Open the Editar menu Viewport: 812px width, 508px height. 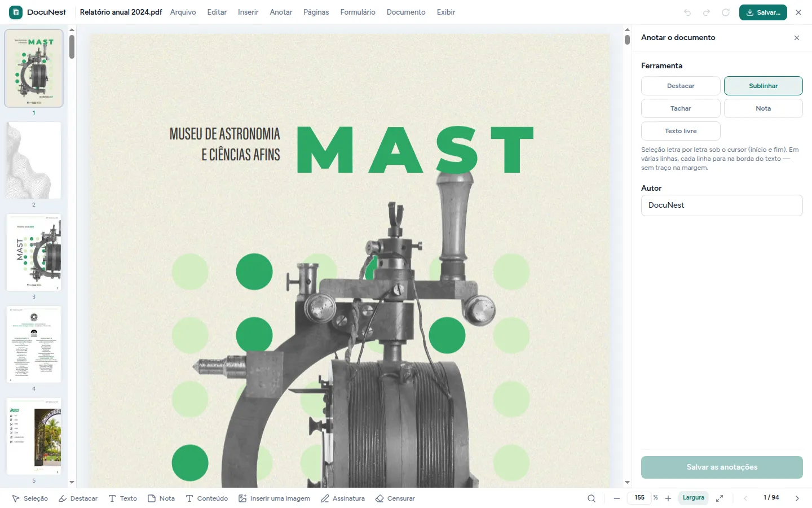[217, 12]
